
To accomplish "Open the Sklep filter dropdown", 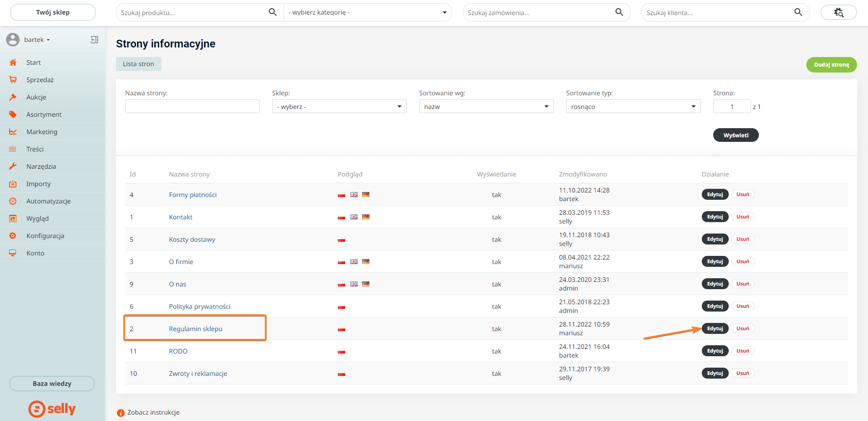I will (339, 107).
